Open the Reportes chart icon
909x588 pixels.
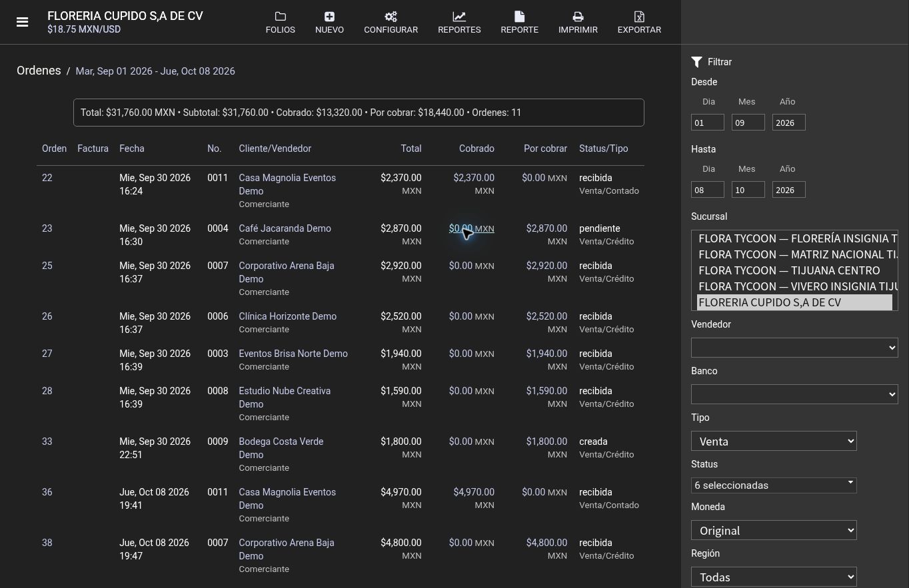(x=459, y=17)
